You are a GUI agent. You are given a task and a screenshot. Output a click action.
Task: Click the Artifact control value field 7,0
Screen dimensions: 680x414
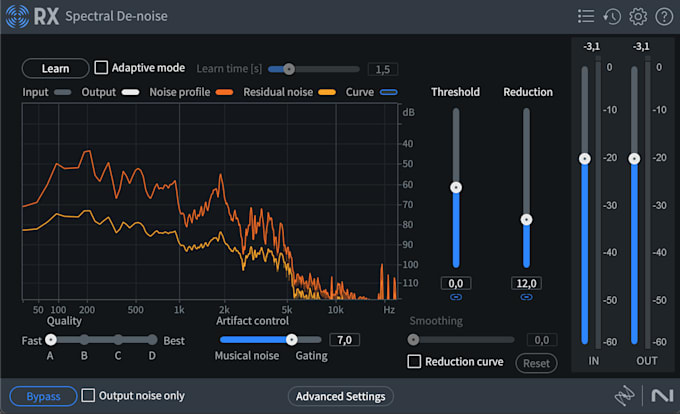point(344,340)
